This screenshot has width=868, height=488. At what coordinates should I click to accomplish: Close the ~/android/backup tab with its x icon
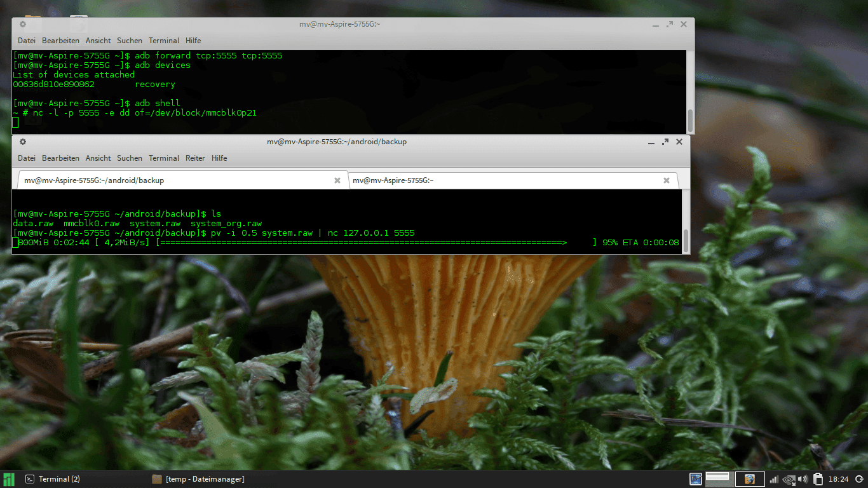(337, 180)
